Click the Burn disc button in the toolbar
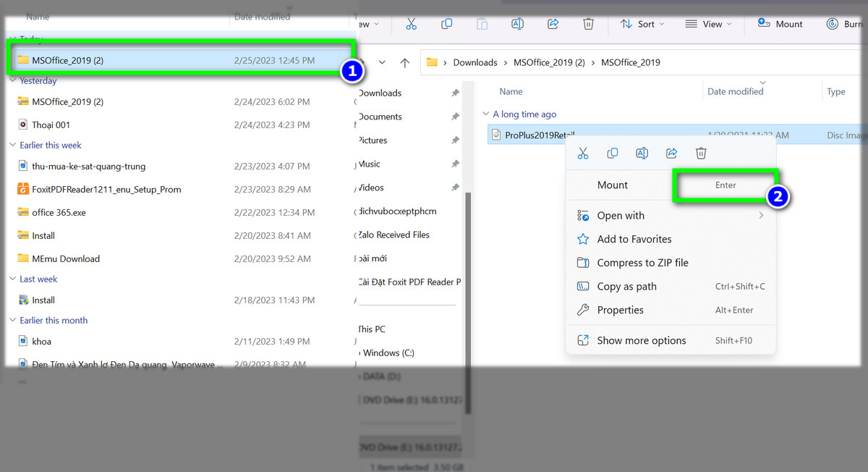Viewport: 868px width, 472px height. coord(843,24)
